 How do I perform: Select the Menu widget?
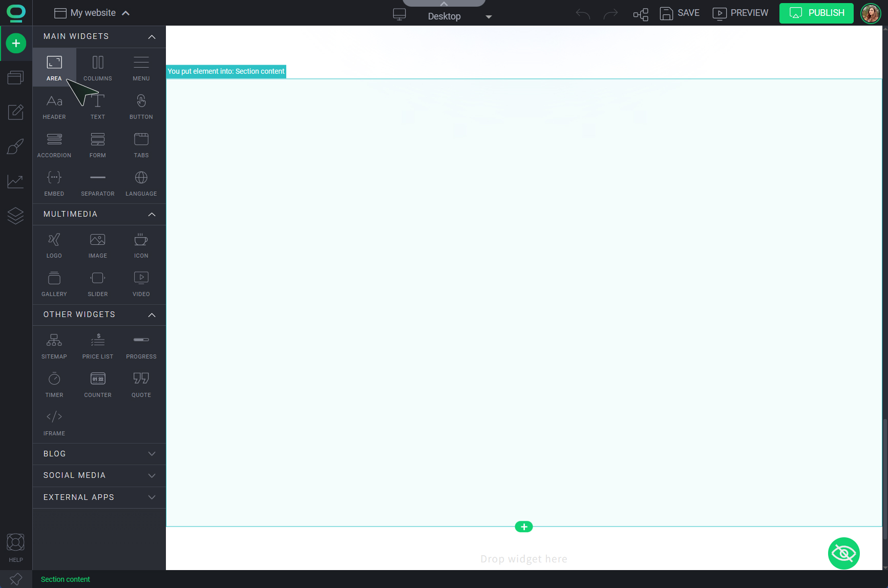pos(141,68)
